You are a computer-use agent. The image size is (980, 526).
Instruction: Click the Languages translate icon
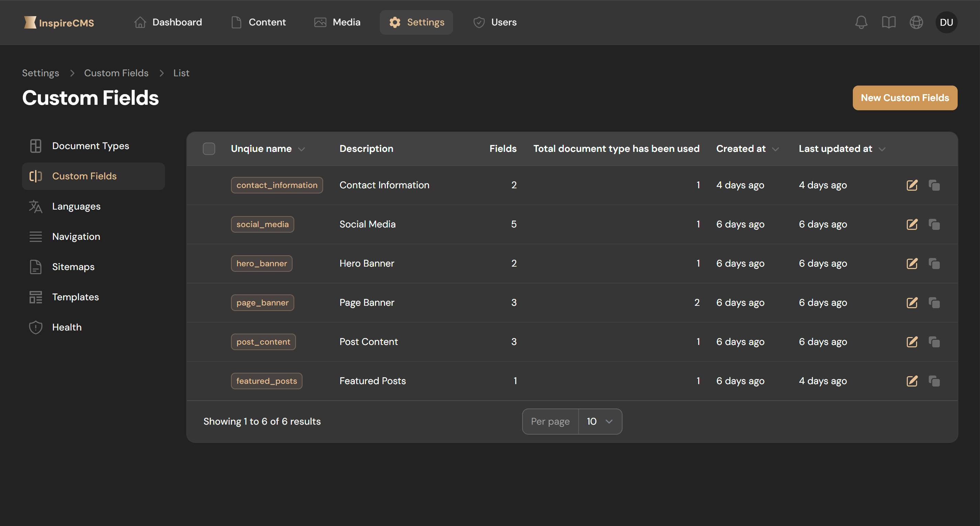[x=35, y=206]
